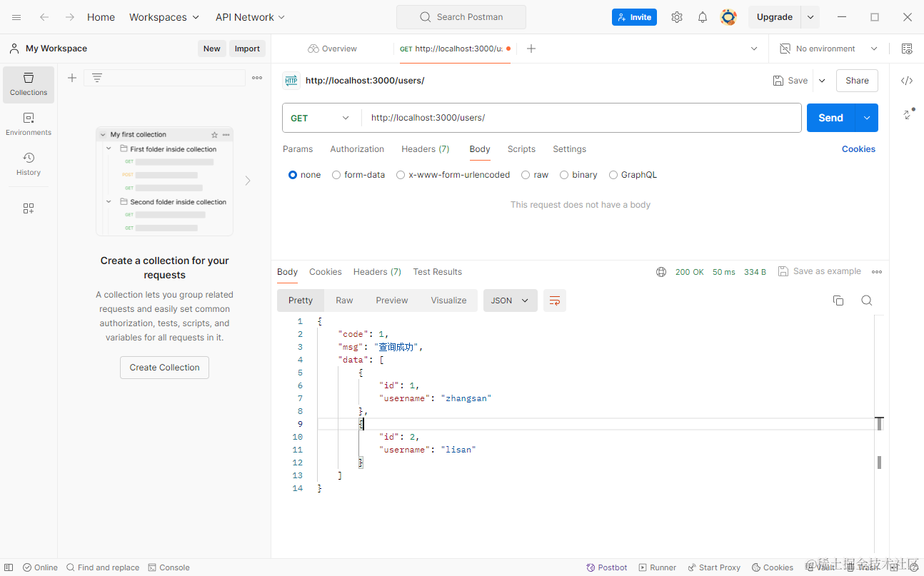Viewport: 924px width, 576px height.
Task: Open the JSON format dropdown
Action: pyautogui.click(x=510, y=300)
